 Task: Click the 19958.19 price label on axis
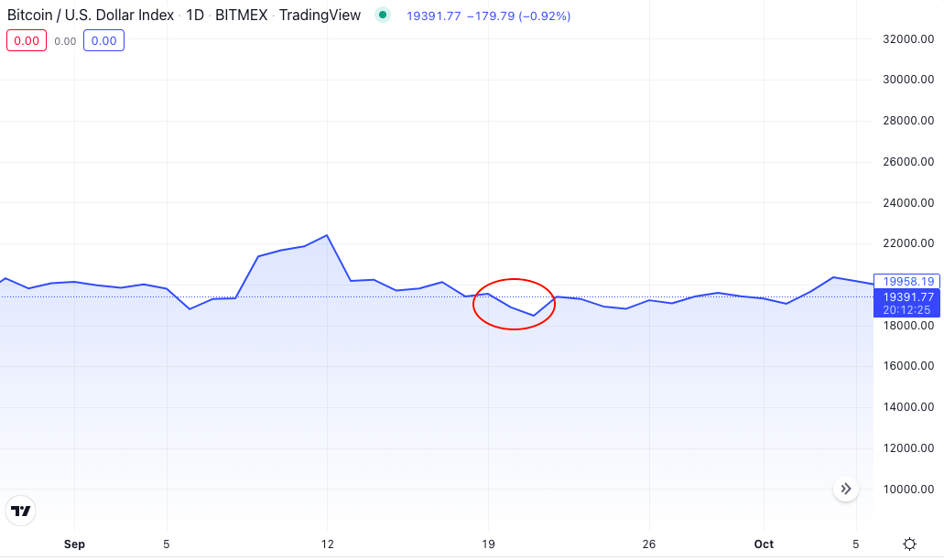(x=906, y=281)
